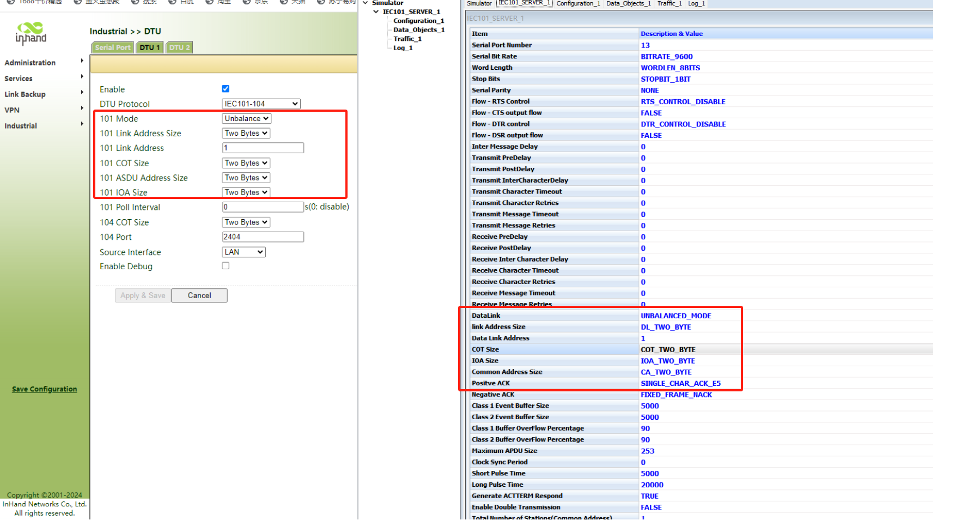Click the InHand logo in the router page
Viewport: 980px width, 520px height.
tap(31, 34)
